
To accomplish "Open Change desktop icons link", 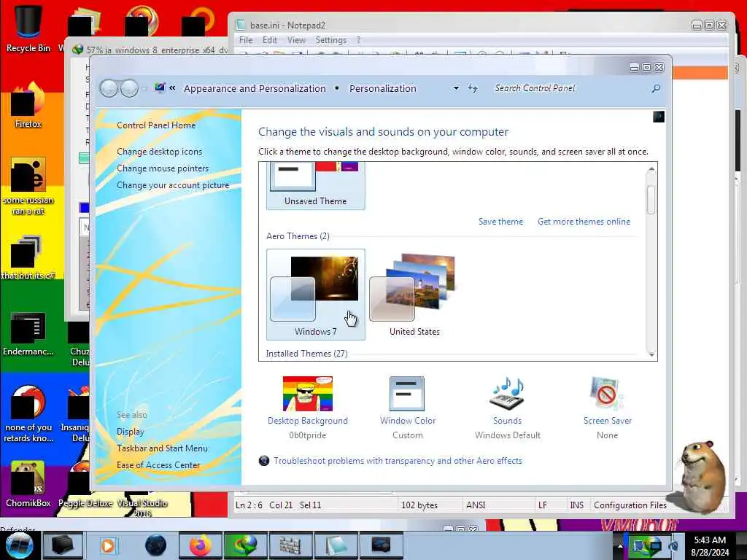I will (159, 152).
